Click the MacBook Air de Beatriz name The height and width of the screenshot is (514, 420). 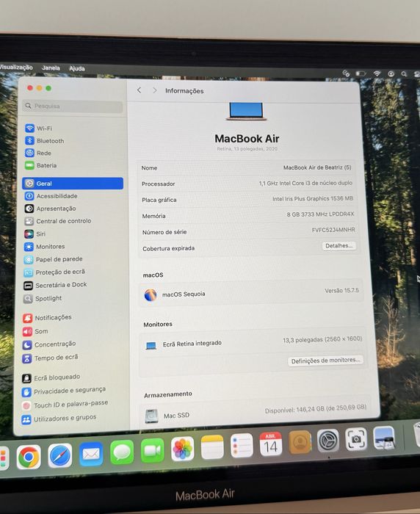pos(317,167)
